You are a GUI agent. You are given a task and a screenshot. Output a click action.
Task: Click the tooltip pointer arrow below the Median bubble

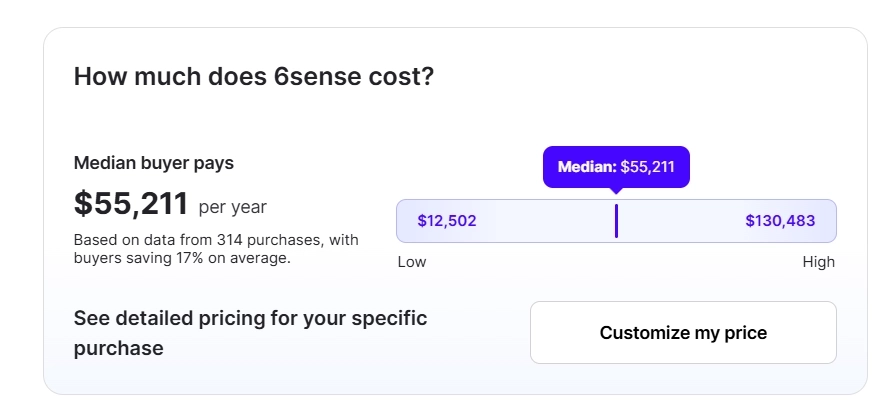(x=616, y=189)
